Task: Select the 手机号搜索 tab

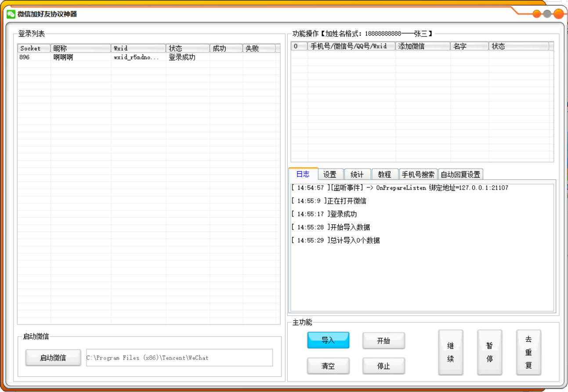Action: tap(418, 175)
